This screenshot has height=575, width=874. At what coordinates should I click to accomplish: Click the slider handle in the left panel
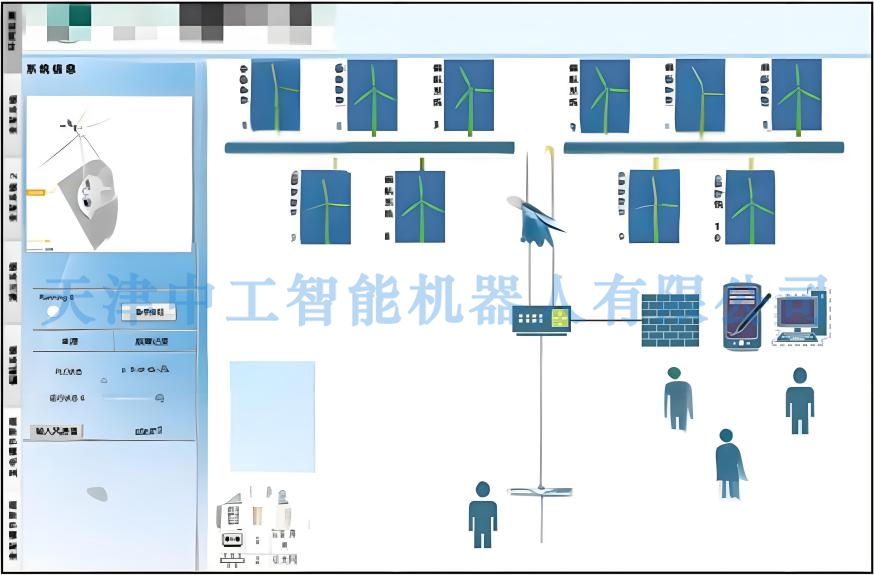[159, 398]
